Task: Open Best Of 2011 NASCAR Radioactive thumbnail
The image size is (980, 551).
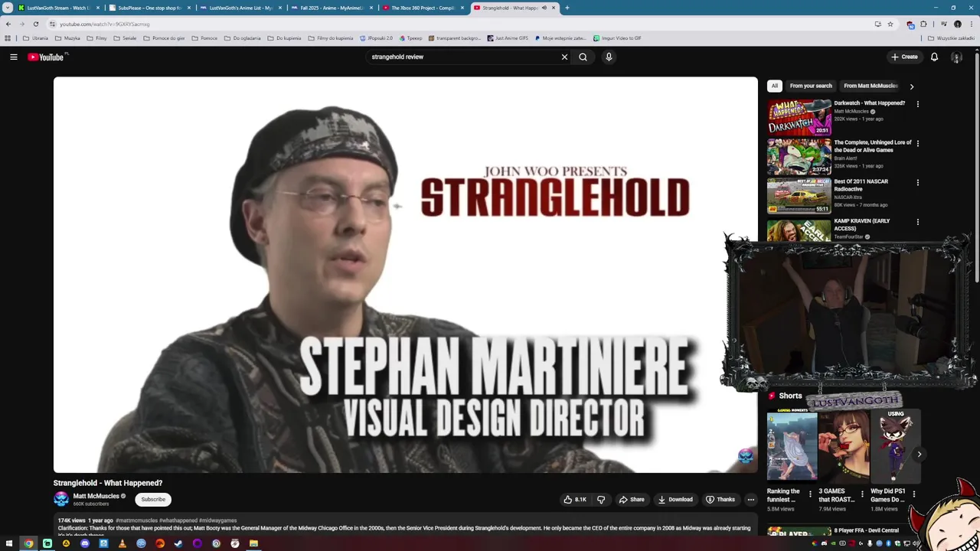Action: [x=799, y=196]
